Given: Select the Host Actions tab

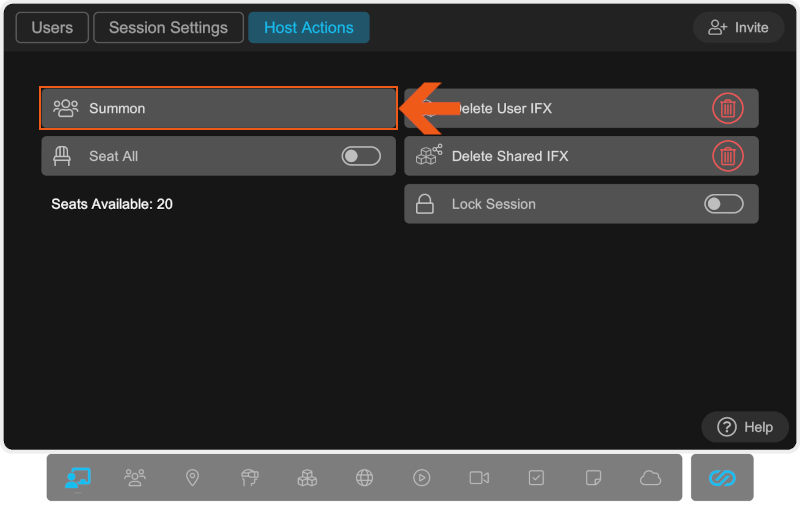Looking at the screenshot, I should [308, 28].
